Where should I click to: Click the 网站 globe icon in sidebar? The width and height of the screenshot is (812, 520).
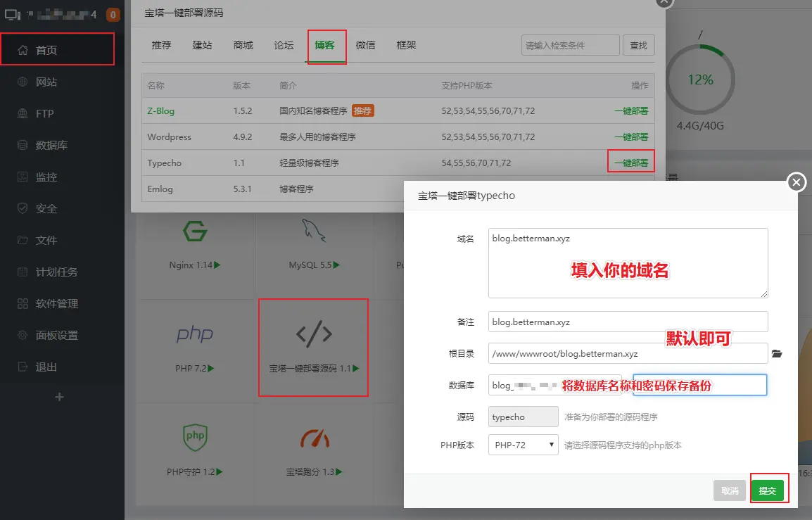23,82
